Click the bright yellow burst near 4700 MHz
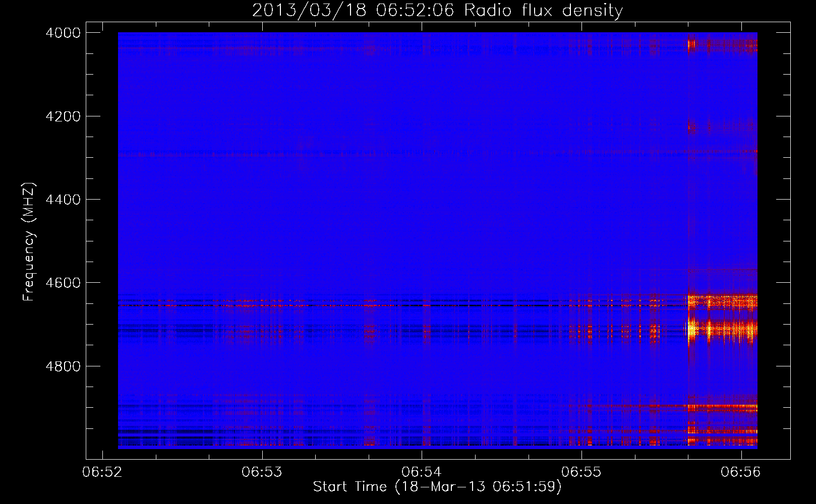Image resolution: width=816 pixels, height=504 pixels. [x=691, y=329]
